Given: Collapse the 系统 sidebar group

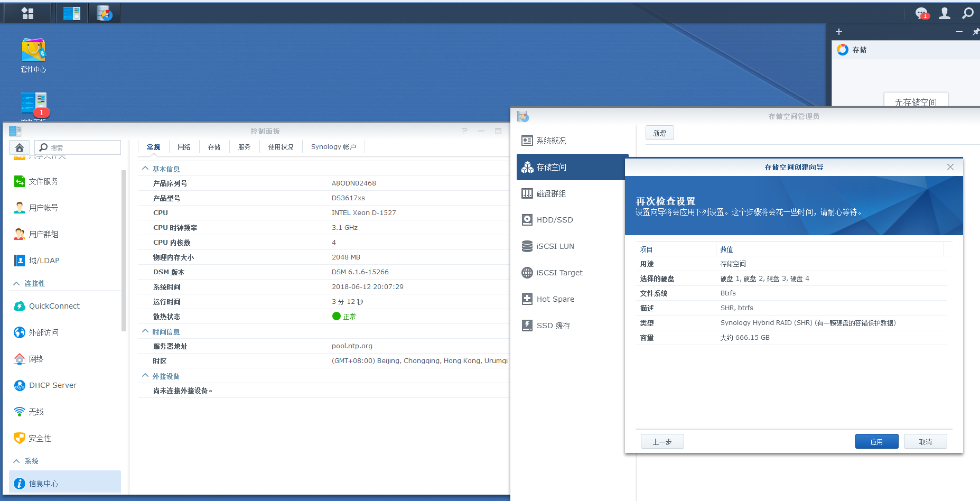Looking at the screenshot, I should pyautogui.click(x=16, y=461).
